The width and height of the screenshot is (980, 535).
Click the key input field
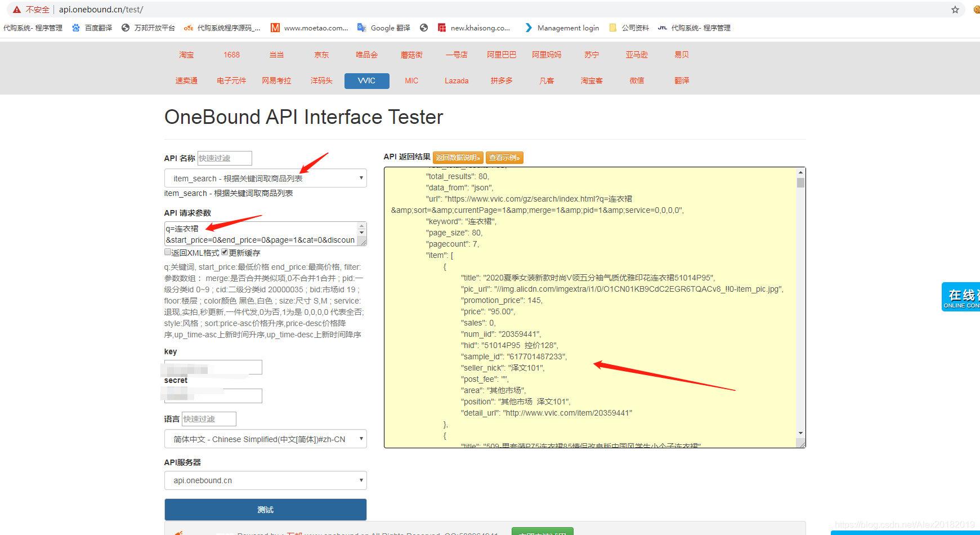tap(213, 367)
